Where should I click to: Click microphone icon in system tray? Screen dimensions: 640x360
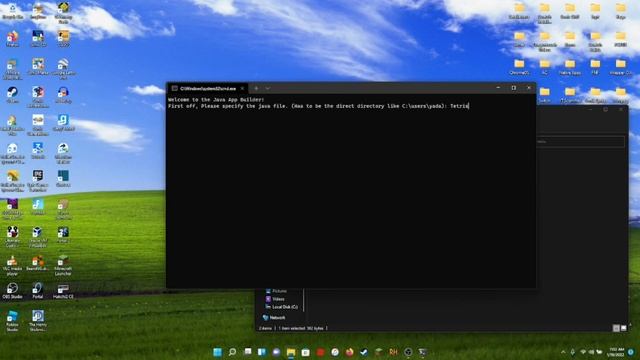click(573, 352)
